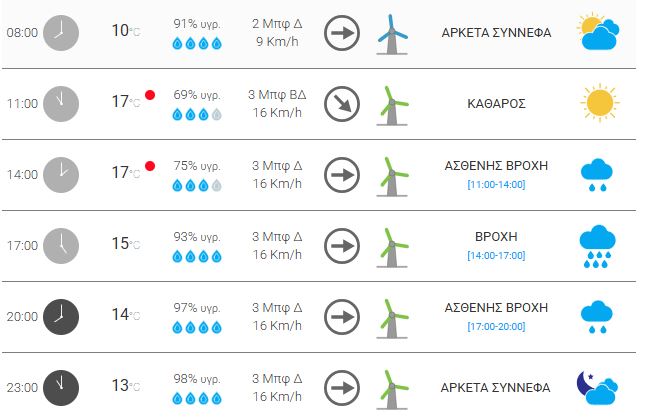Click the clock icon for 14:00
Viewport: 654px width, 418px height.
[61, 174]
